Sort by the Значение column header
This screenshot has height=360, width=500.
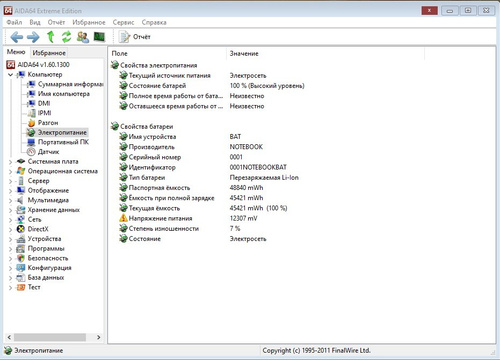(x=325, y=53)
